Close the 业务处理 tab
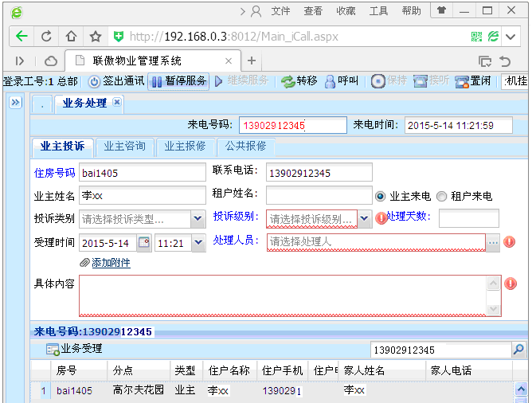The height and width of the screenshot is (403, 532). [x=117, y=103]
